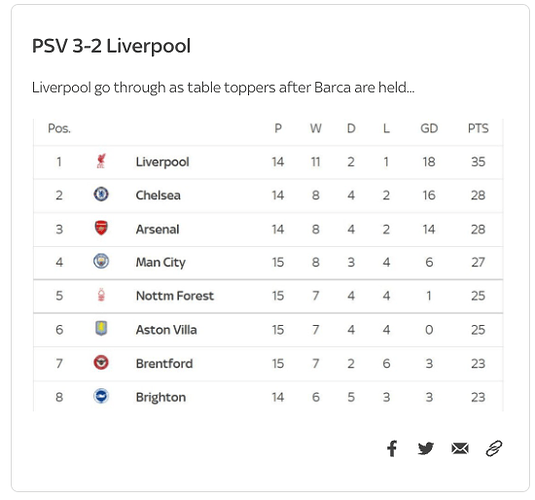The width and height of the screenshot is (535, 500).
Task: Select the Brighton team name
Action: pos(161,398)
